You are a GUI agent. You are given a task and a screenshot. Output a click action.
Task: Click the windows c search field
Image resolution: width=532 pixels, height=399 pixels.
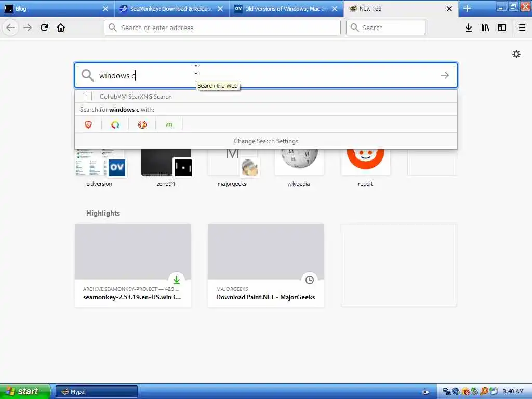click(x=266, y=75)
